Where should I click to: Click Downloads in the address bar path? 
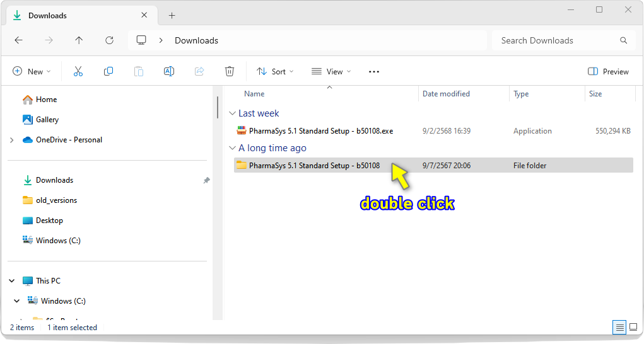click(196, 40)
